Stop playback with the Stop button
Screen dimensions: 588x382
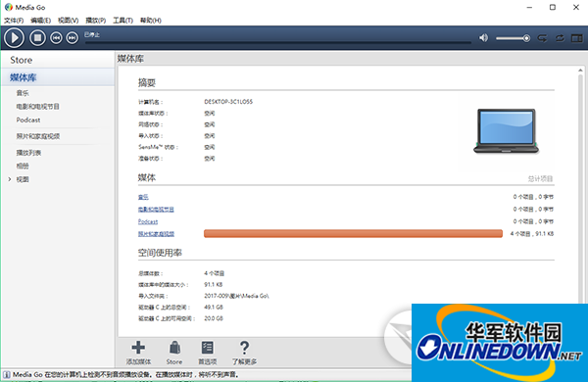coord(37,38)
